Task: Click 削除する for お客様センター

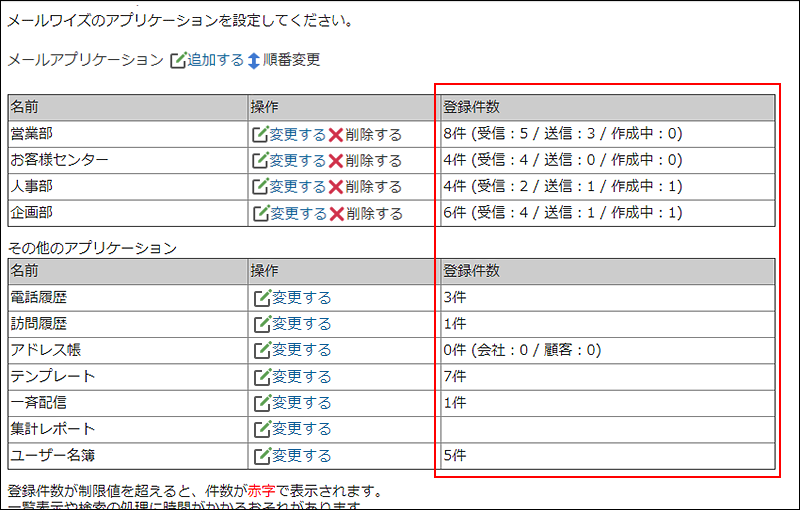Action: (x=374, y=161)
